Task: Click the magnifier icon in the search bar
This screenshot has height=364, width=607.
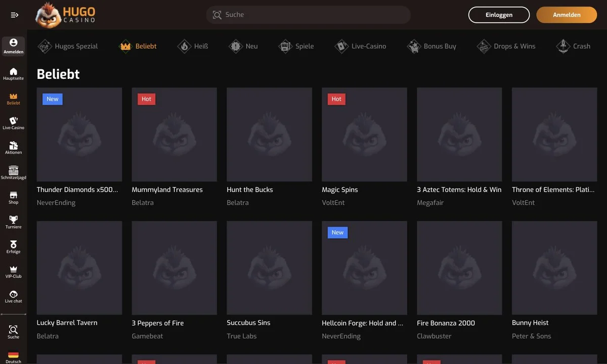Action: point(217,15)
